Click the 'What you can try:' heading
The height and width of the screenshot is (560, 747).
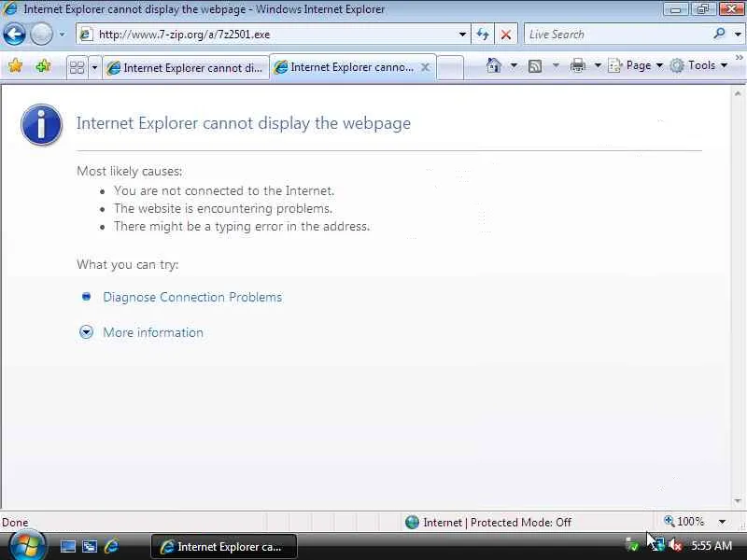[x=128, y=264]
